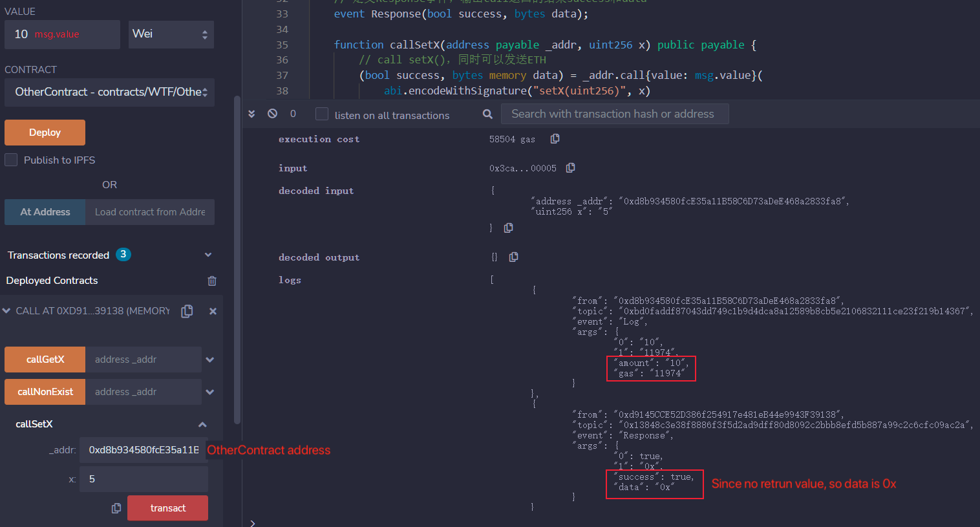Expand terminal with the double chevron icon
This screenshot has width=980, height=527.
tap(251, 113)
